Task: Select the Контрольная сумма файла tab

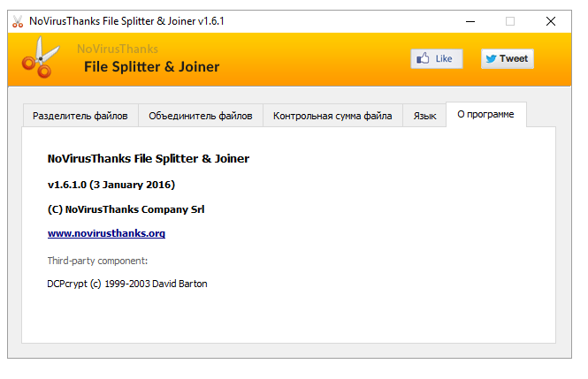Action: [332, 116]
